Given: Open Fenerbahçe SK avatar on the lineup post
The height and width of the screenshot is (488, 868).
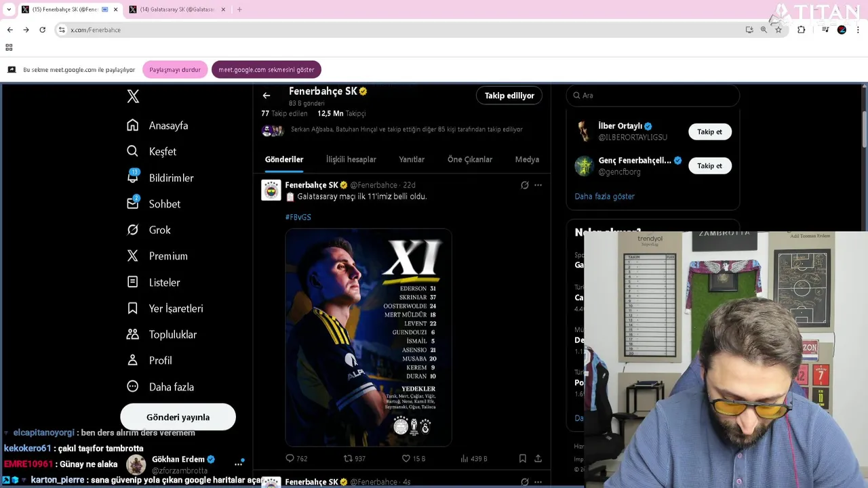Looking at the screenshot, I should [271, 190].
